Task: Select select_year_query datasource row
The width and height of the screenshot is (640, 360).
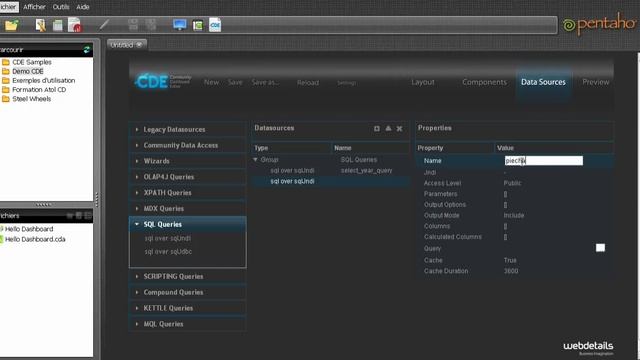Action: coord(331,171)
